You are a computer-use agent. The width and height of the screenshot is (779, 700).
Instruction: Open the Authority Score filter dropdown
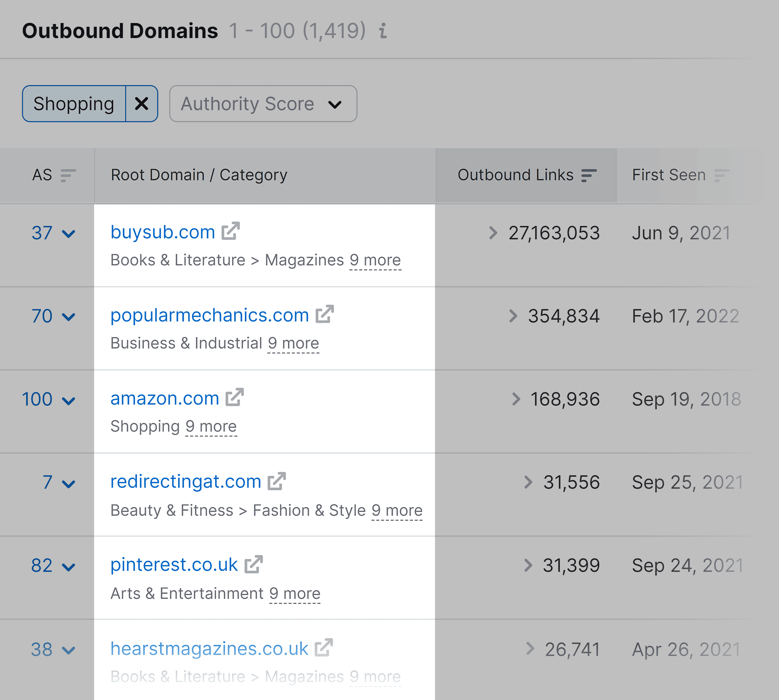tap(263, 103)
